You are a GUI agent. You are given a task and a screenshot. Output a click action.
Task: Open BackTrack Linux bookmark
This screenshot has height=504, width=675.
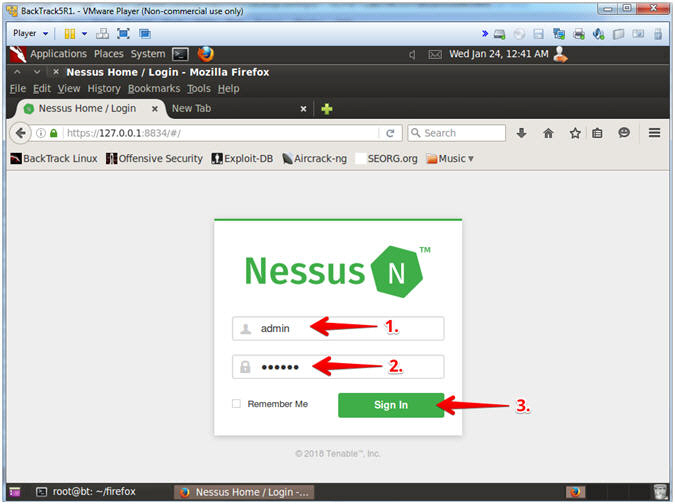[x=54, y=159]
